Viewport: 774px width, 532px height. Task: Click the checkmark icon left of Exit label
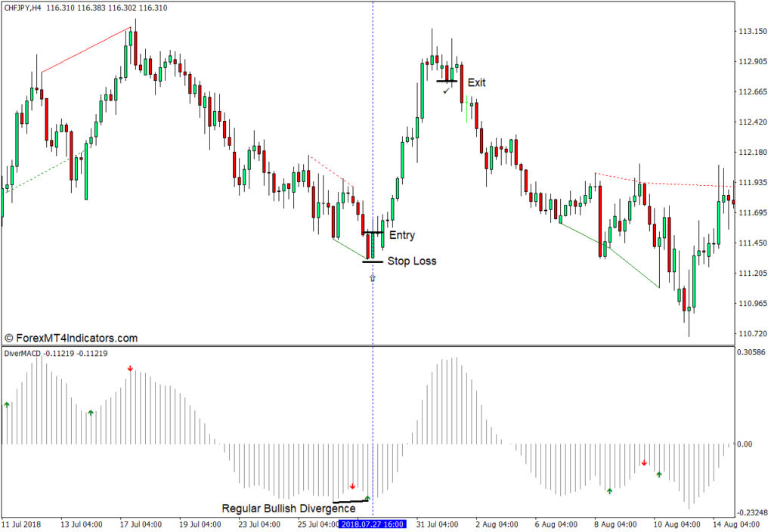447,90
